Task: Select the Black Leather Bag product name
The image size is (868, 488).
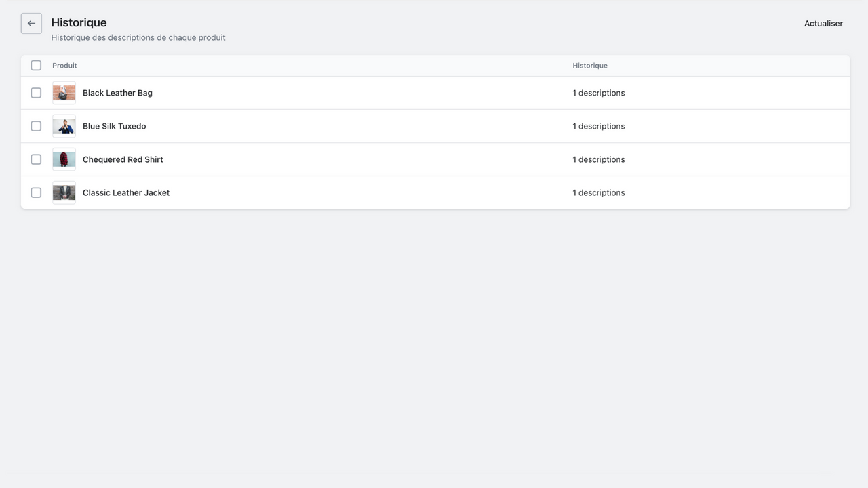Action: click(117, 93)
